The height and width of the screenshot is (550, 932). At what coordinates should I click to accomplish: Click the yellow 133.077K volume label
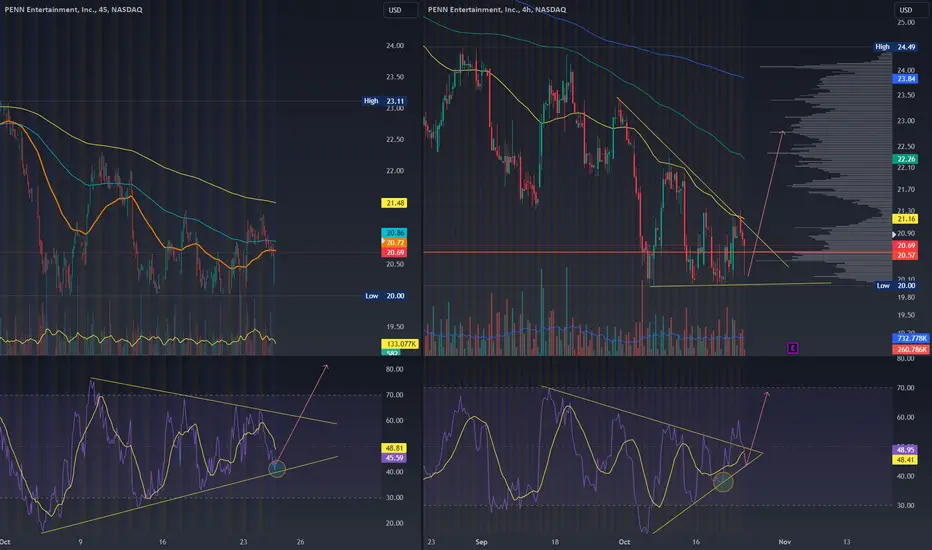click(x=400, y=344)
